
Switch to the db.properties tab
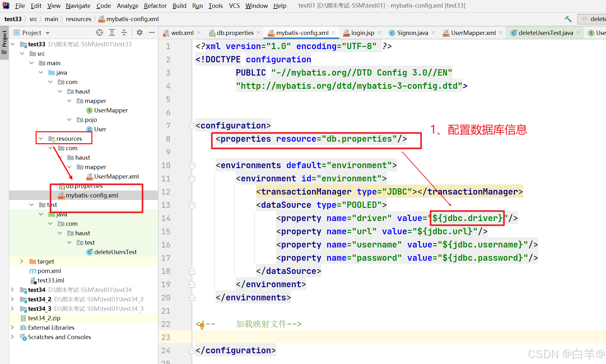tap(235, 33)
